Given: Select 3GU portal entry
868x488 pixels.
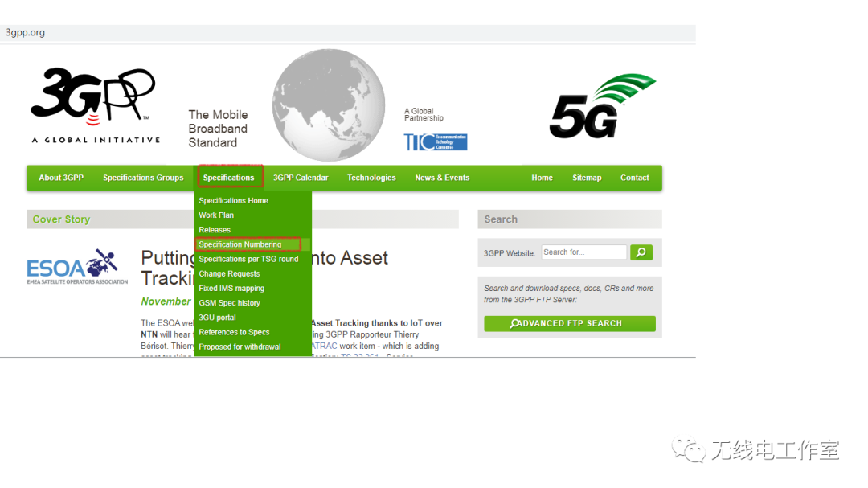Looking at the screenshot, I should click(x=217, y=318).
